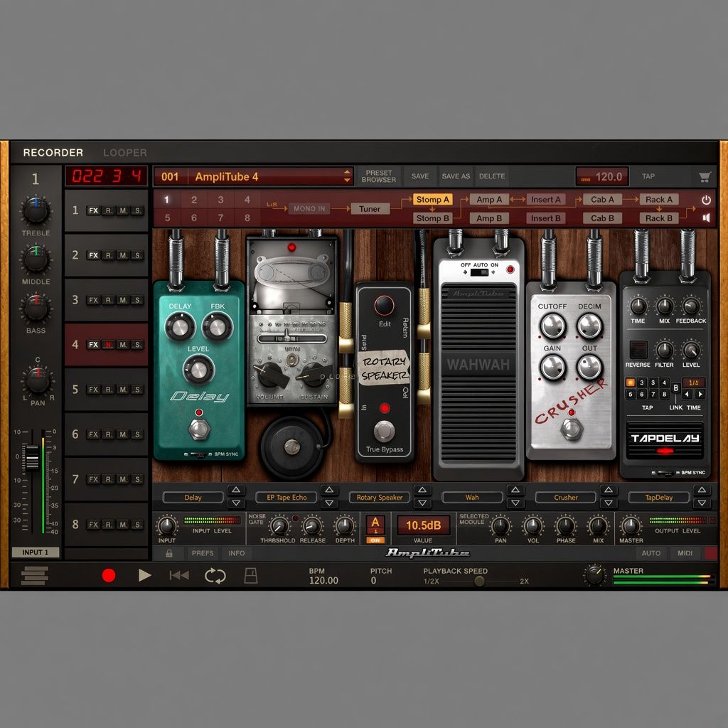
Task: Click the down arrow beside Wah slot
Action: pyautogui.click(x=515, y=503)
